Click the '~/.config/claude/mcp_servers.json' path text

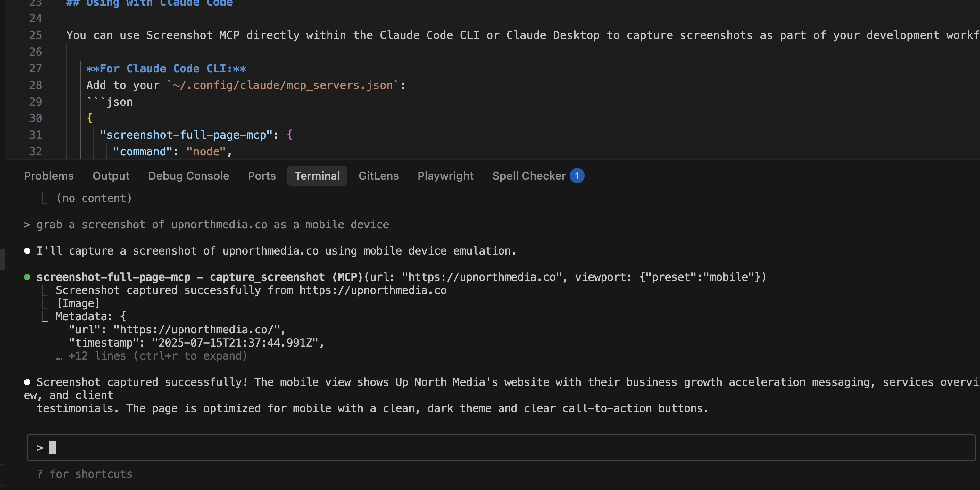pos(283,85)
